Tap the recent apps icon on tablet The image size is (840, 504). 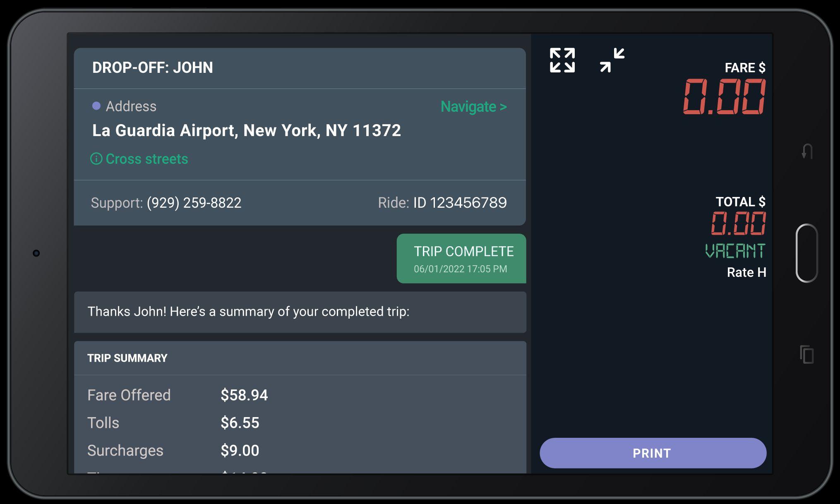pyautogui.click(x=806, y=355)
